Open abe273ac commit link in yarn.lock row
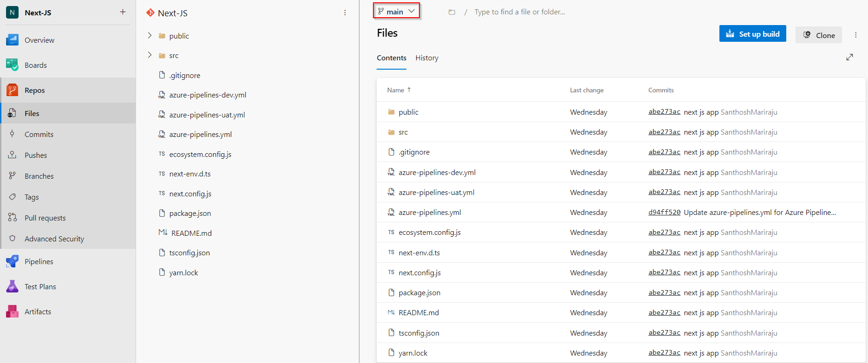This screenshot has height=363, width=868. [x=664, y=353]
